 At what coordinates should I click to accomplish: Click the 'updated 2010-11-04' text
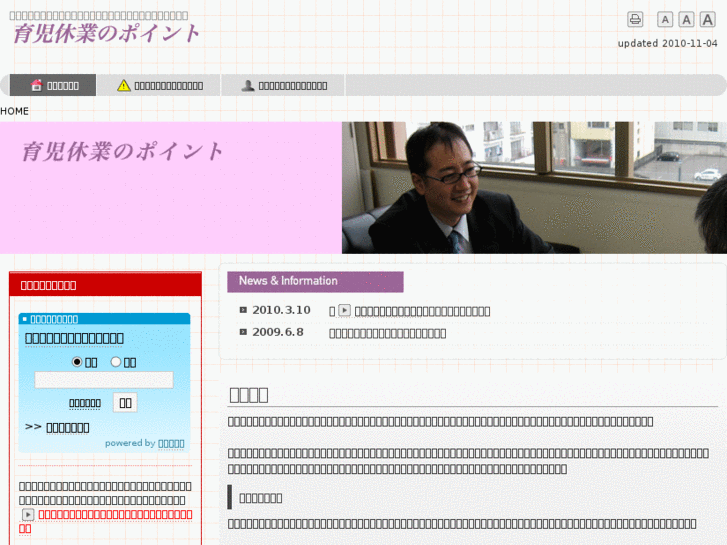667,43
